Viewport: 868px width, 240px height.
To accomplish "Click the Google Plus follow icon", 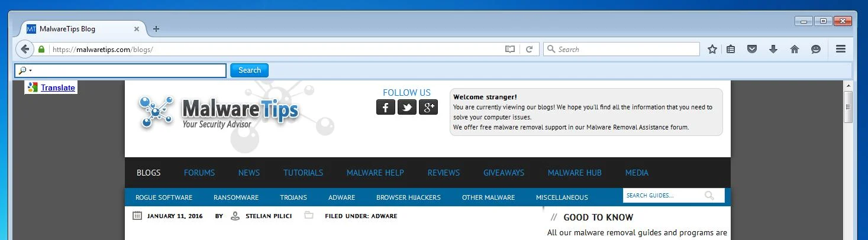I will 428,108.
